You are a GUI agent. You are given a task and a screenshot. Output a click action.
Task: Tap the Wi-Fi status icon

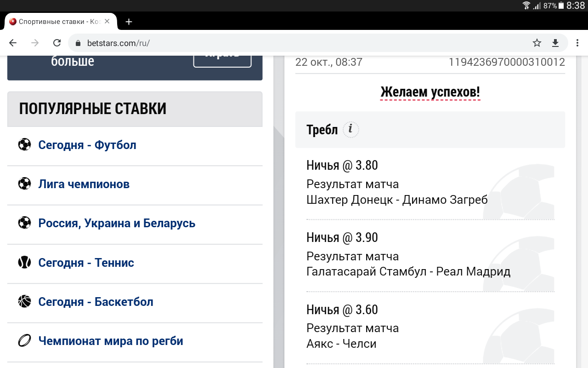(x=526, y=6)
